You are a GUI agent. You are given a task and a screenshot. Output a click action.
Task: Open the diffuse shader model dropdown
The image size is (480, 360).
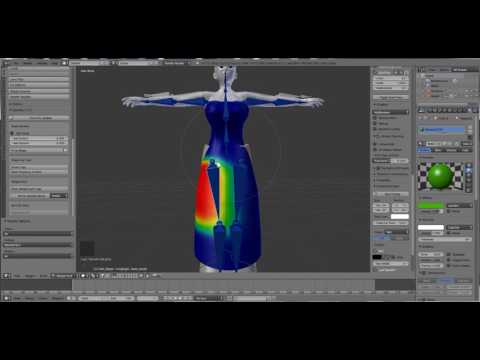(x=459, y=206)
